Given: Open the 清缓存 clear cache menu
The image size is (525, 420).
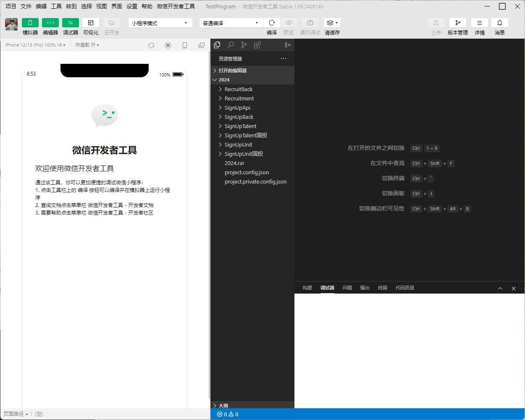Looking at the screenshot, I should (x=332, y=23).
